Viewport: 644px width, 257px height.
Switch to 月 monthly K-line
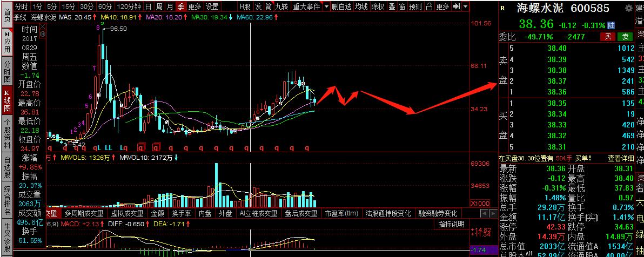click(170, 6)
